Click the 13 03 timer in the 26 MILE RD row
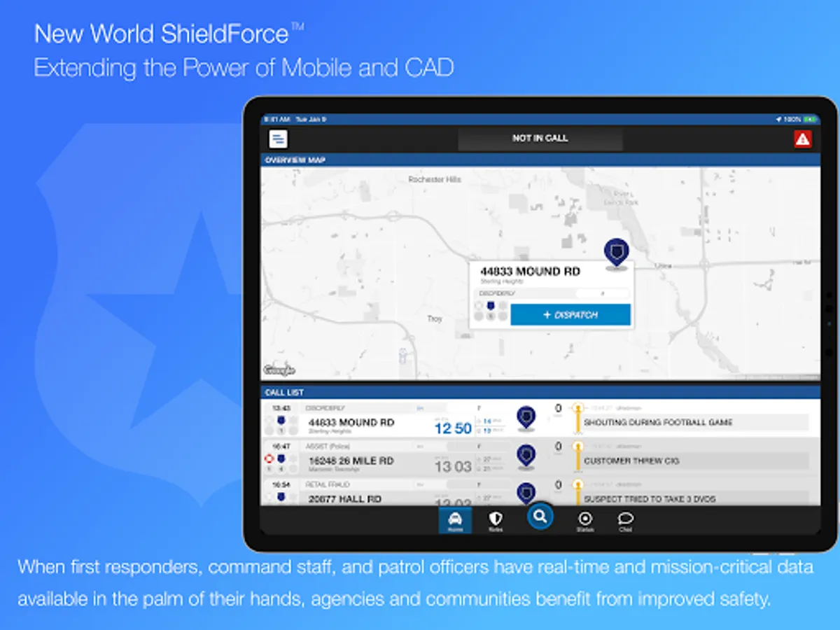Viewport: 840px width, 630px height. click(453, 467)
